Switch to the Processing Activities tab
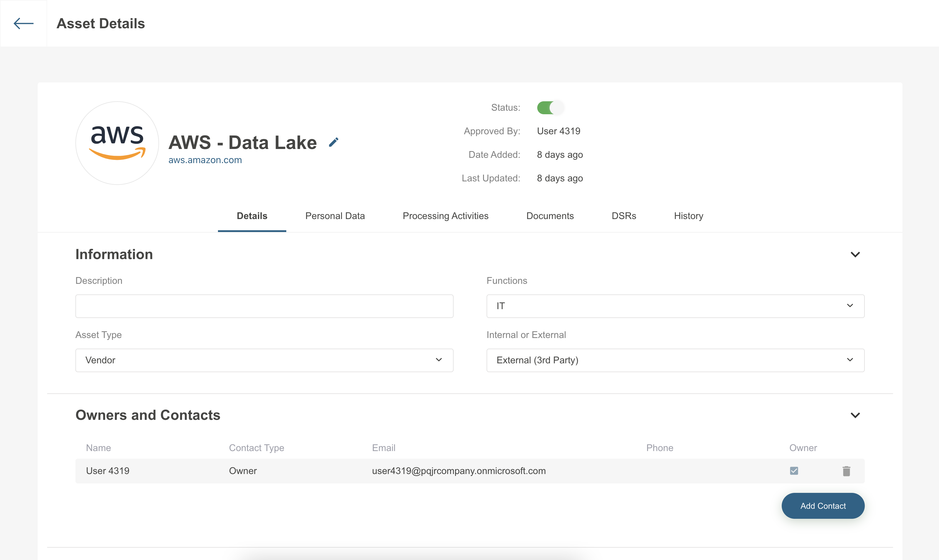The height and width of the screenshot is (560, 939). [x=445, y=216]
